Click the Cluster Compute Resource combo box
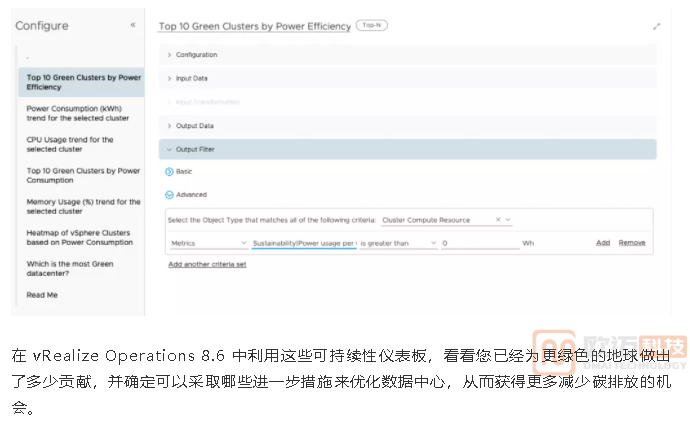690x432 pixels. point(446,220)
